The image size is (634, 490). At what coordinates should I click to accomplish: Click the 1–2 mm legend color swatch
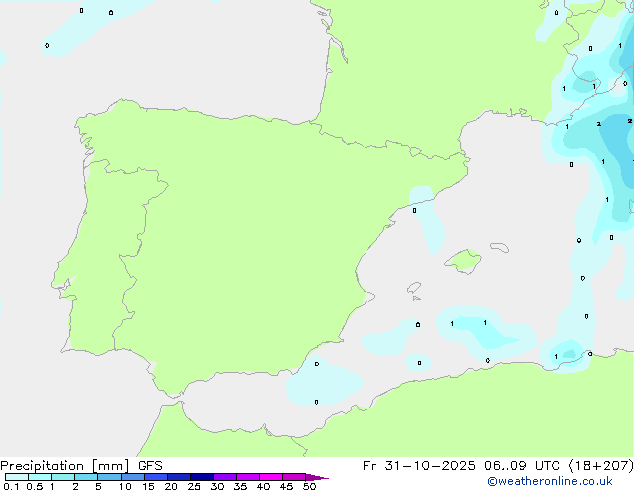coord(63,477)
